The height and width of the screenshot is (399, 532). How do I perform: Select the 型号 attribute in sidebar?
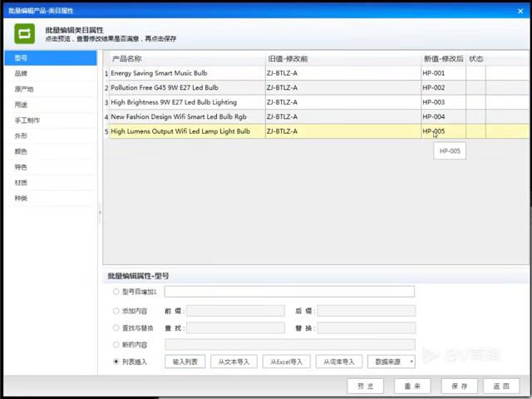click(x=51, y=58)
